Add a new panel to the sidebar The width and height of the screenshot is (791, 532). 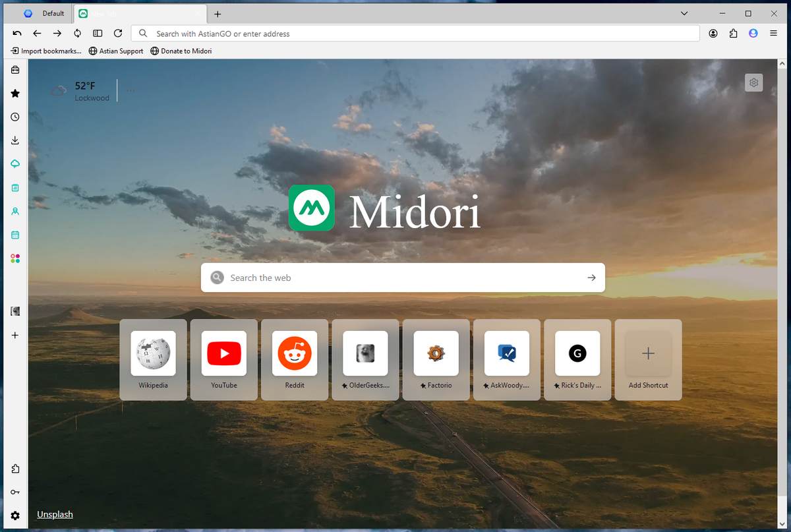click(15, 335)
